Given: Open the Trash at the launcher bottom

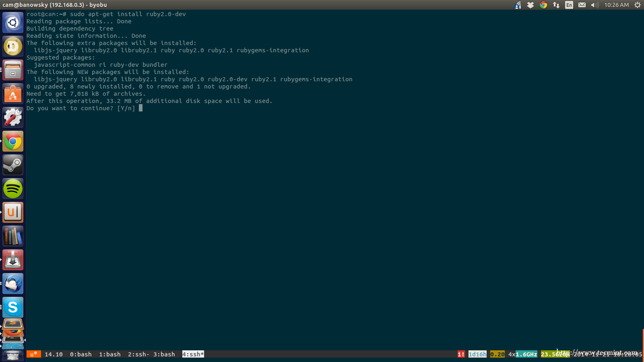Looking at the screenshot, I should tap(13, 356).
